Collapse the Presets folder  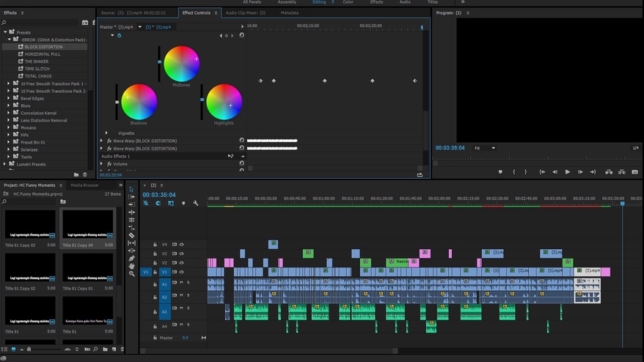click(5, 32)
